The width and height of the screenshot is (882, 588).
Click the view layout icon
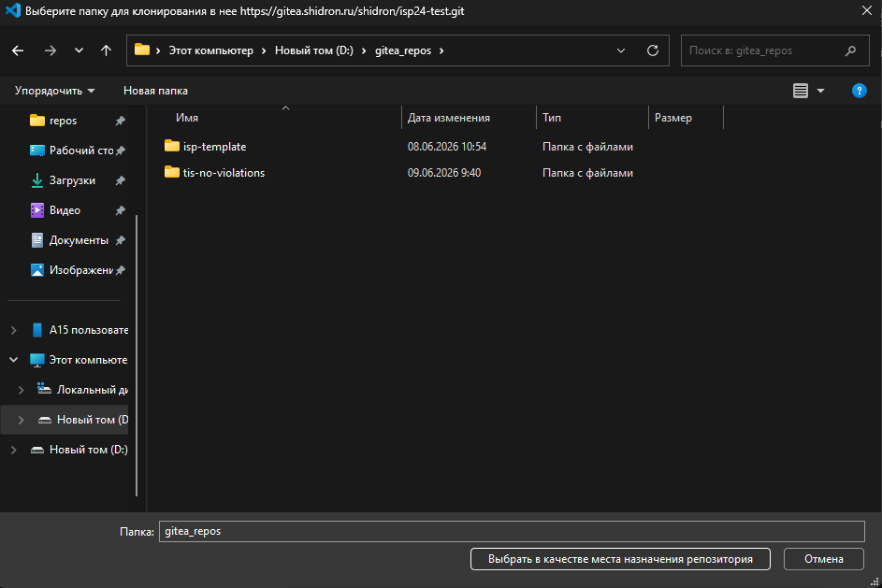(801, 91)
